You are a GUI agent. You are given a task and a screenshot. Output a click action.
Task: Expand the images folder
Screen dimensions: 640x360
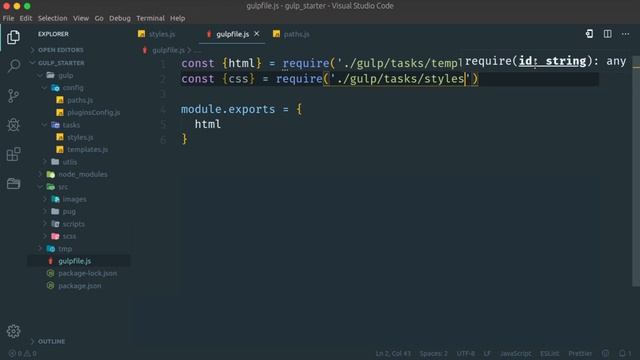coord(74,199)
